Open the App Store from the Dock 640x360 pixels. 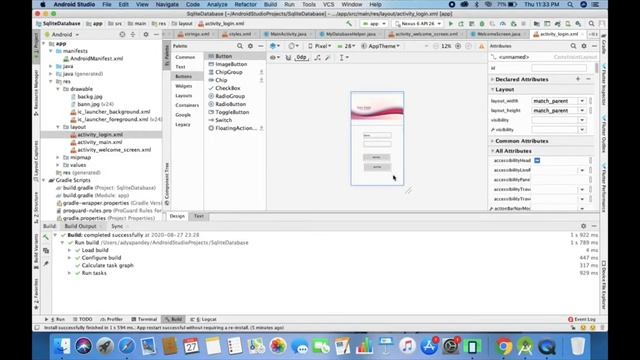429,347
